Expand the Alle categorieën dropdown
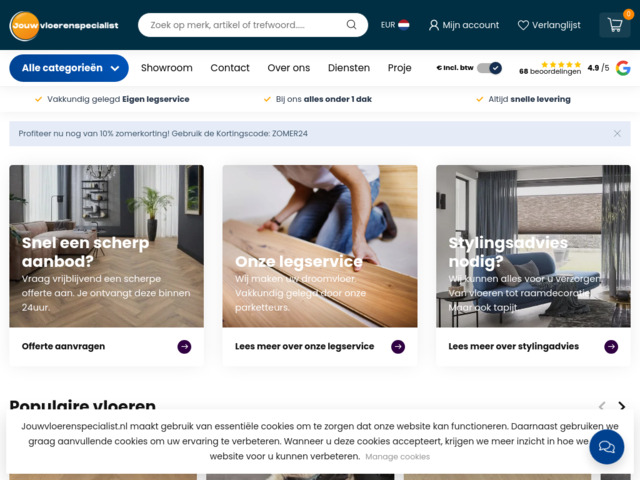The width and height of the screenshot is (640, 480). click(x=69, y=68)
